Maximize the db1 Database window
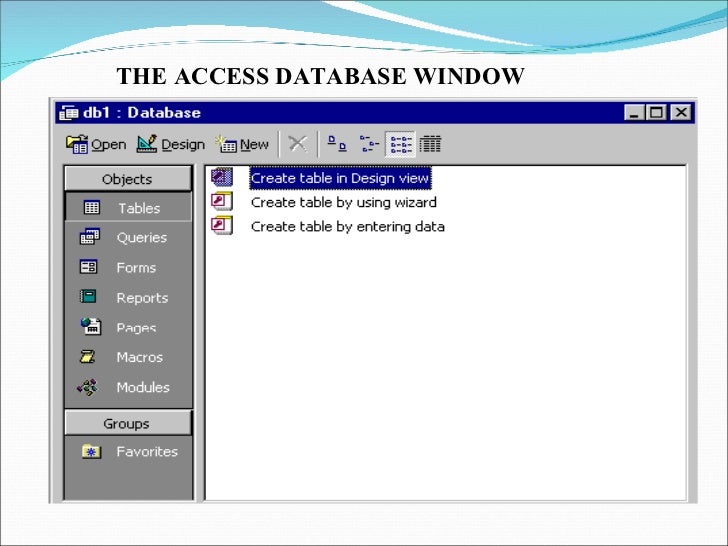The height and width of the screenshot is (546, 728). pos(656,112)
